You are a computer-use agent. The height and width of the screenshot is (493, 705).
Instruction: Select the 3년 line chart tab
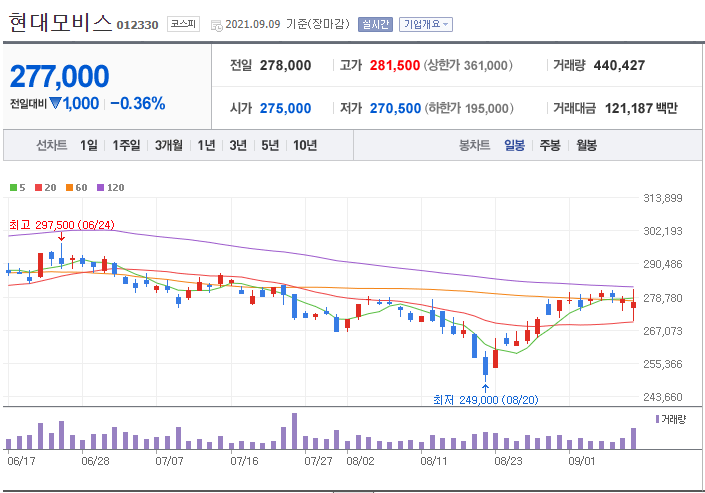coord(238,145)
